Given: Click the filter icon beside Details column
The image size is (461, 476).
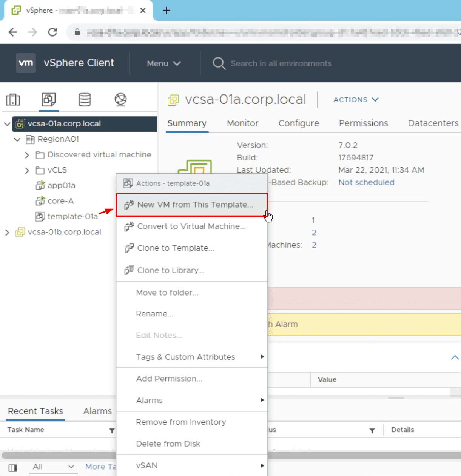Looking at the screenshot, I should pos(372,430).
